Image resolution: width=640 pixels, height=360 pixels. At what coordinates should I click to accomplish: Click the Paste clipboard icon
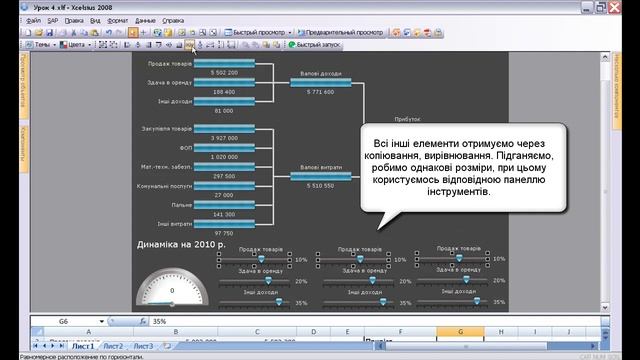click(95, 33)
